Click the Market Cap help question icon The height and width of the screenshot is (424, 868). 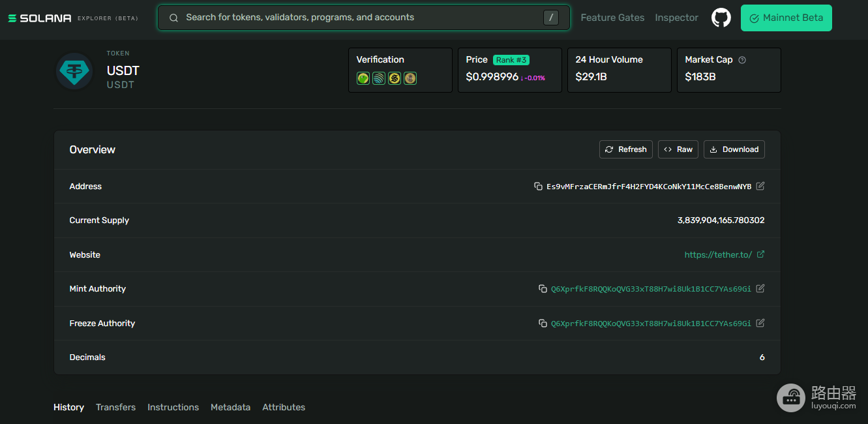click(x=742, y=60)
